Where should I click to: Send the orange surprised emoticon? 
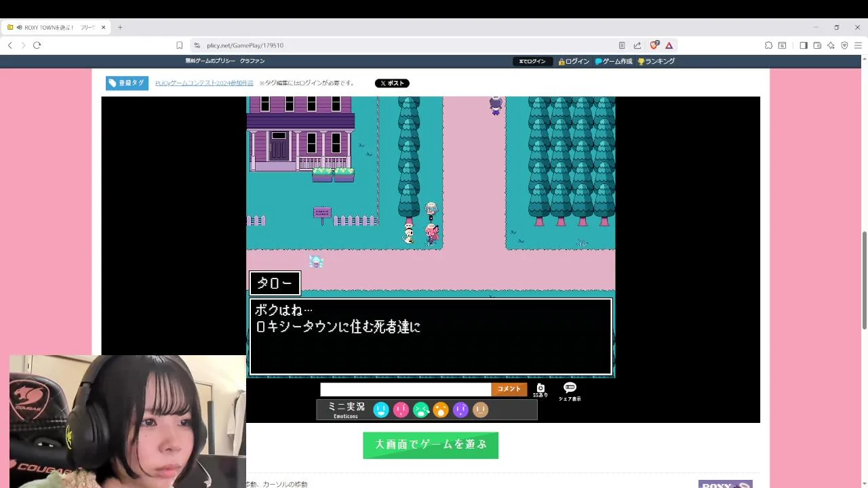coord(441,409)
